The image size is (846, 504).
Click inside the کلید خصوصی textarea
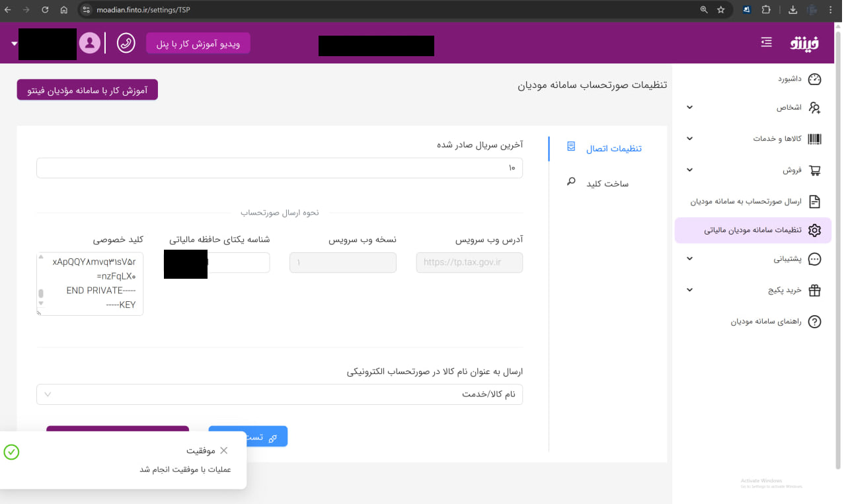coord(90,284)
